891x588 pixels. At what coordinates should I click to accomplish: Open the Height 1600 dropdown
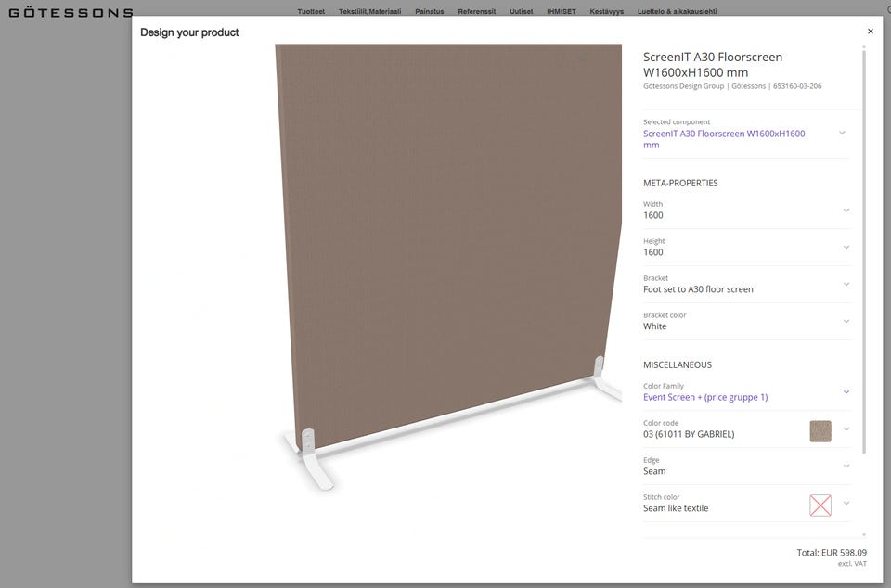coord(746,248)
